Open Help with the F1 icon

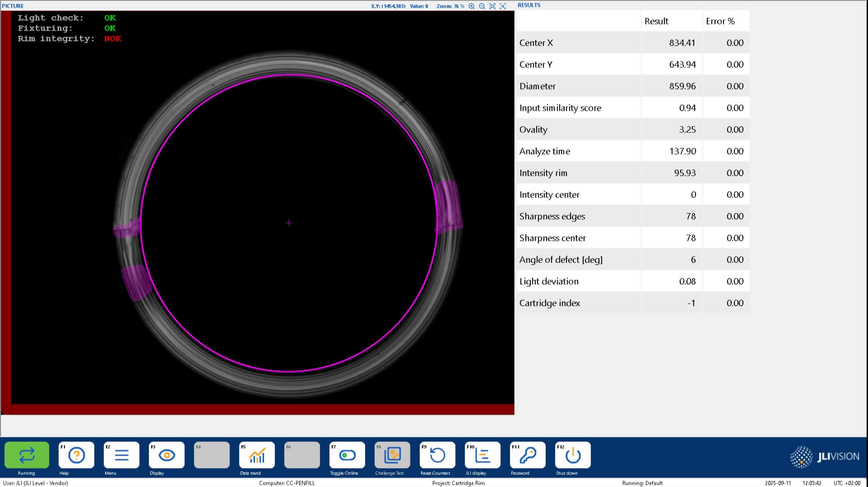tap(76, 455)
